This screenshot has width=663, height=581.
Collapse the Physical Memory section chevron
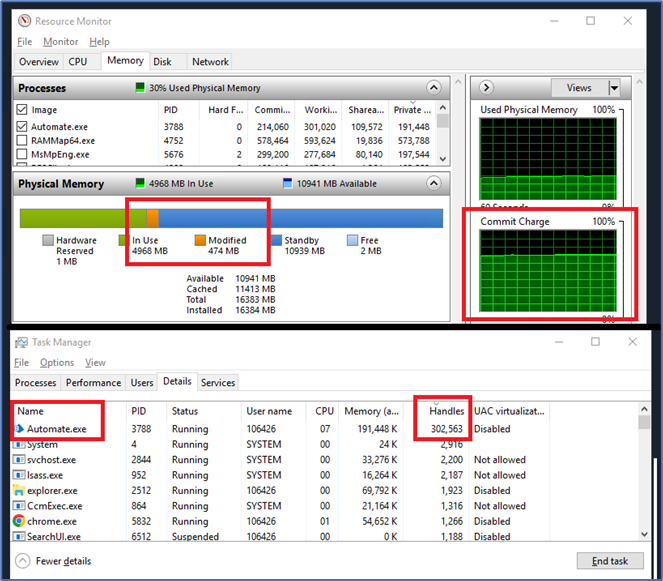pos(434,183)
